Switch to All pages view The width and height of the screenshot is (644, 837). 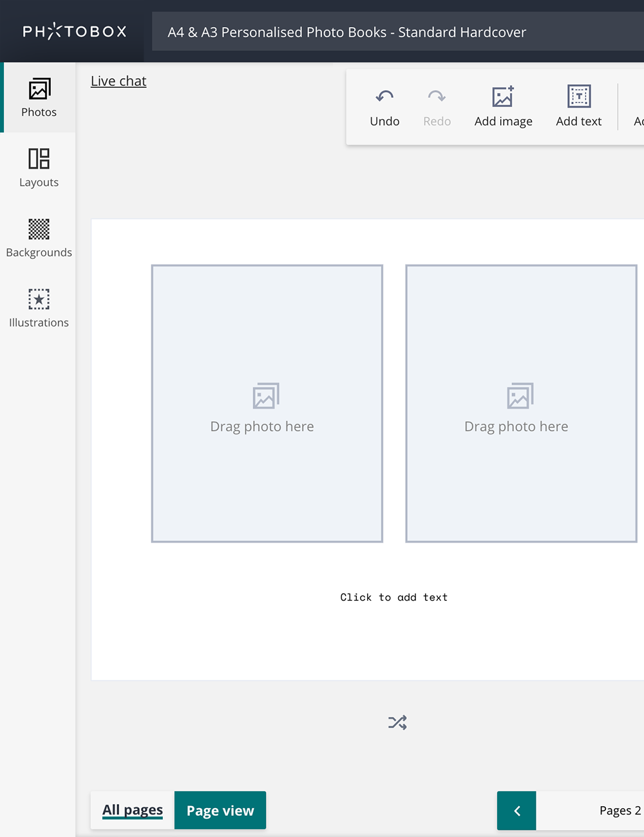133,810
